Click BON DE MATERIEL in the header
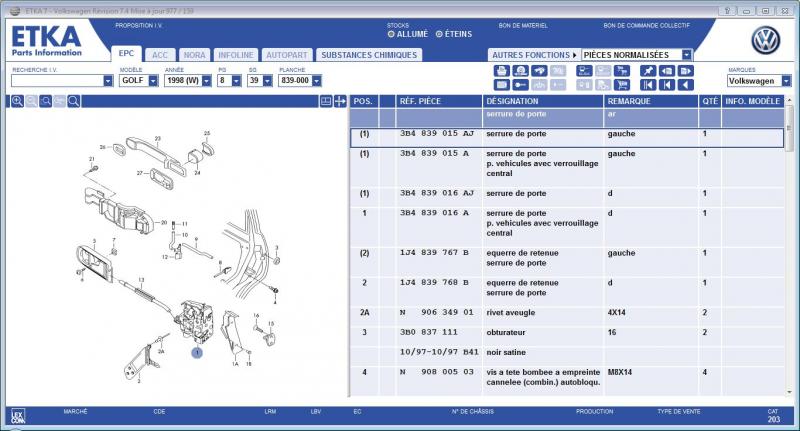The height and width of the screenshot is (431, 800). point(523,26)
